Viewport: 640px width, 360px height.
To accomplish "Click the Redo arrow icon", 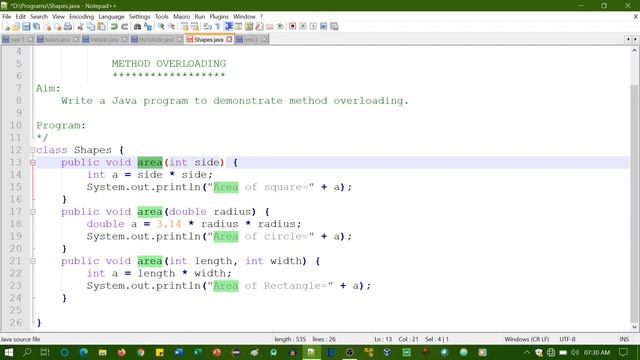I will click(x=124, y=27).
